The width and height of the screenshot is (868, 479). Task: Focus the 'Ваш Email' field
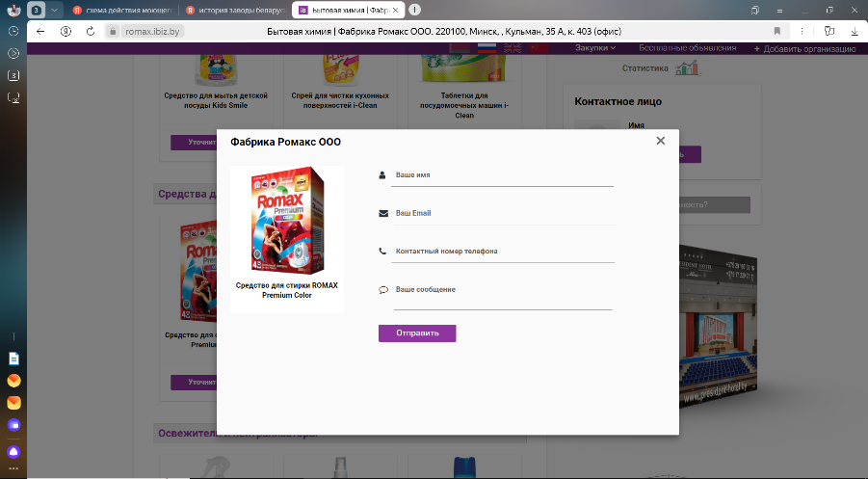pyautogui.click(x=504, y=214)
